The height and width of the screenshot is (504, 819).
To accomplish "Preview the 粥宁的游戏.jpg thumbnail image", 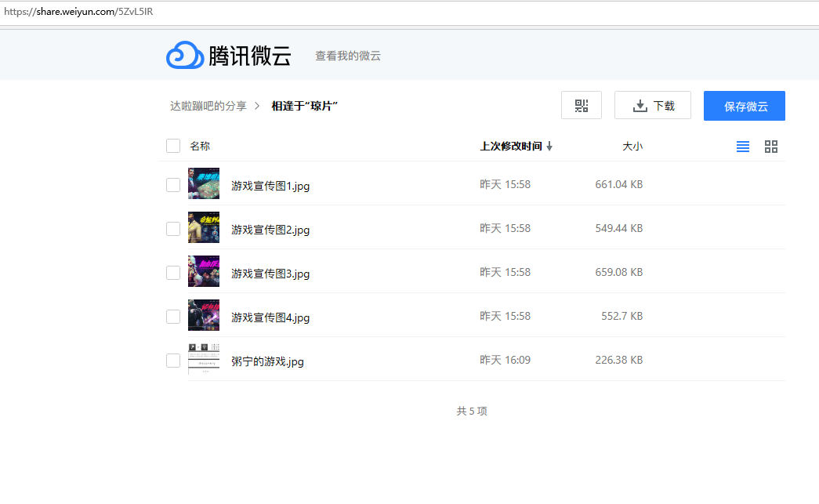I will click(204, 359).
